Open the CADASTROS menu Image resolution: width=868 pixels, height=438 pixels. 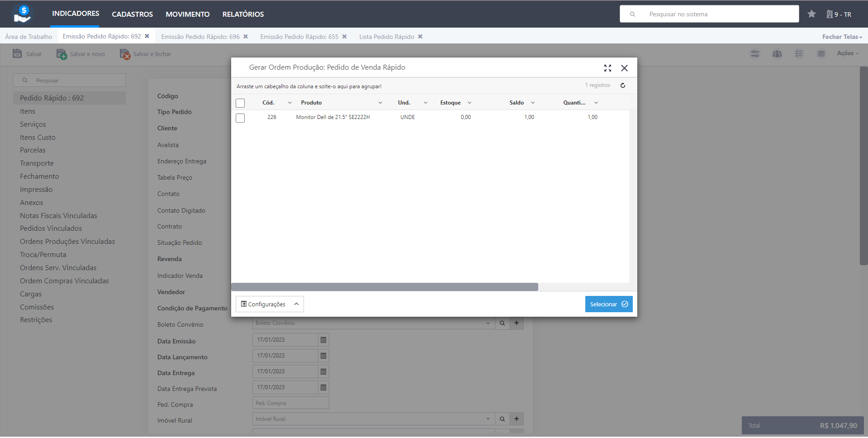133,14
